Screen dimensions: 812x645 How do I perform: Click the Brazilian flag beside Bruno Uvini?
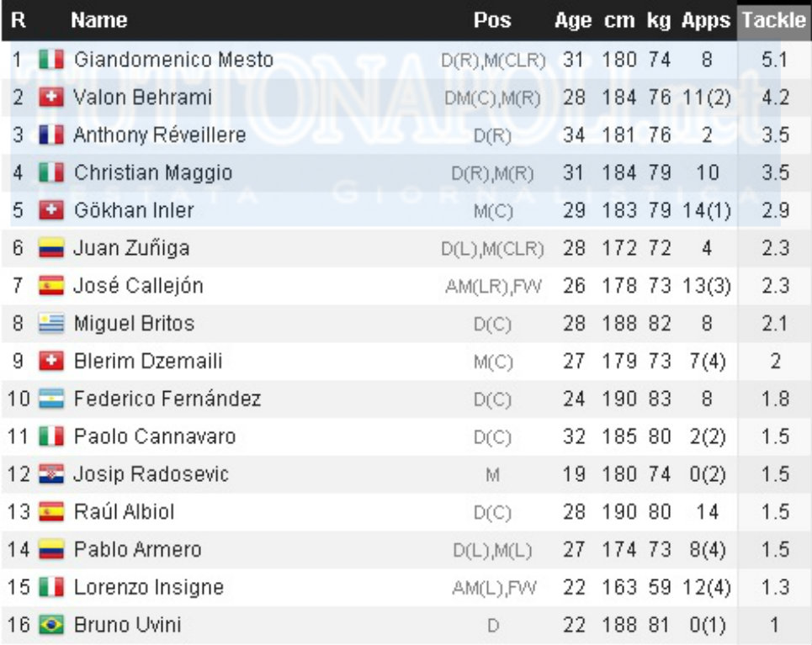pos(51,626)
